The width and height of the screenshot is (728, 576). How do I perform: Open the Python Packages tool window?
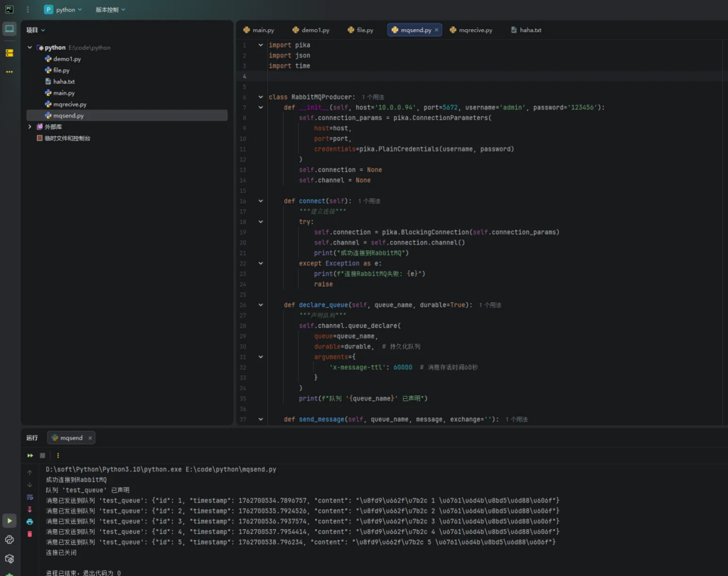pyautogui.click(x=9, y=558)
